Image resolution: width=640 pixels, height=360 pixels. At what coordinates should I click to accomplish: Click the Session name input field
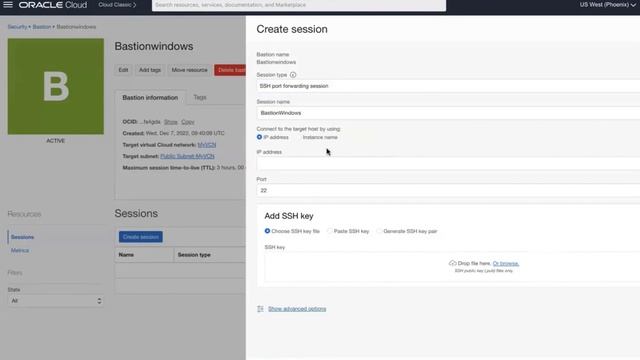[448, 113]
